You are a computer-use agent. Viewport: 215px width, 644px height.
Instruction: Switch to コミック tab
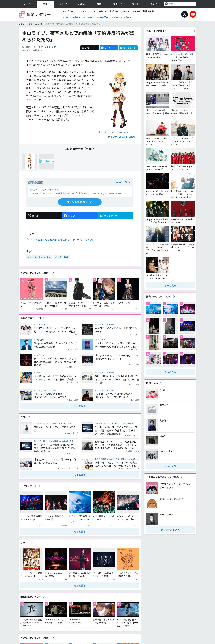63,4
